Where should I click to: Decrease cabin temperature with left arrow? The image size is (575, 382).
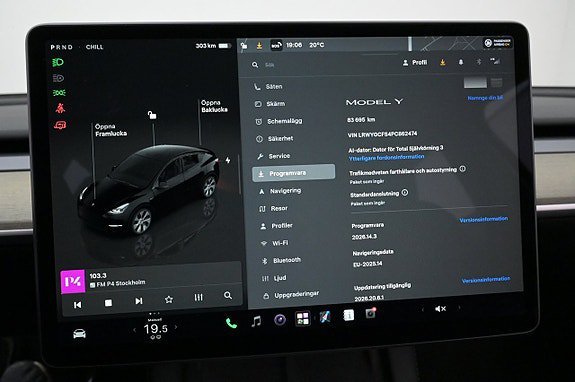click(x=135, y=330)
